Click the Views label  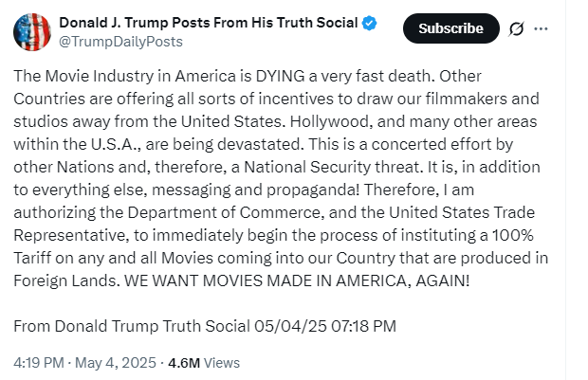click(222, 363)
